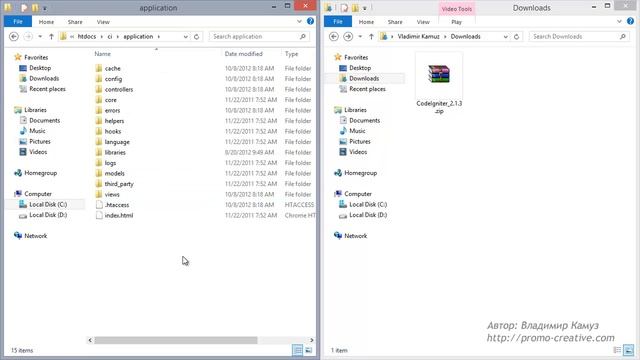Click search magnifier in application window
Image resolution: width=640 pixels, height=360 pixels.
(x=303, y=37)
